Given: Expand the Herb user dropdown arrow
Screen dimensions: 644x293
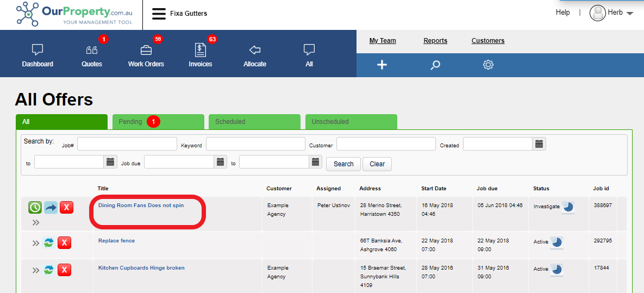Looking at the screenshot, I should pos(630,13).
